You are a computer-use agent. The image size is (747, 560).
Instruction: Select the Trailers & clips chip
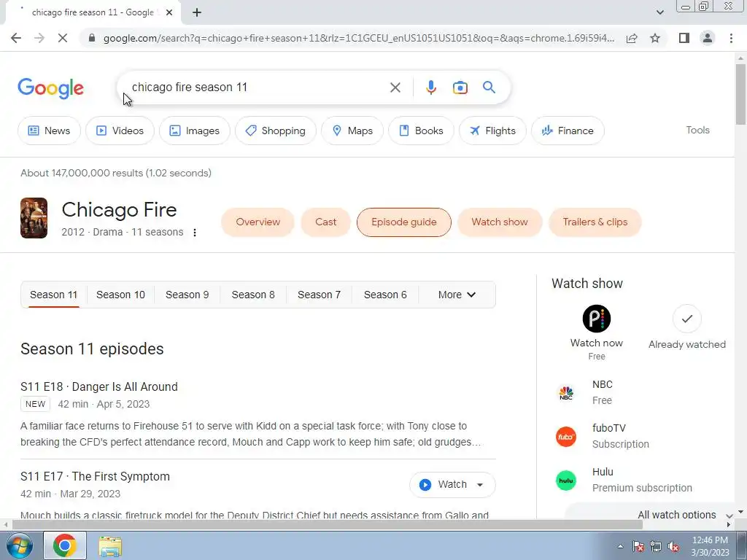pyautogui.click(x=595, y=222)
